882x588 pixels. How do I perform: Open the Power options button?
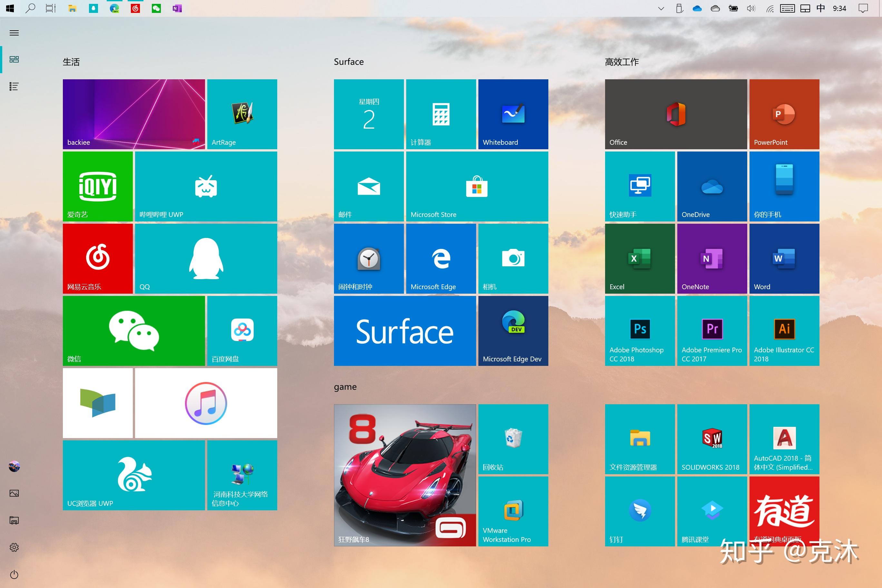(x=14, y=574)
